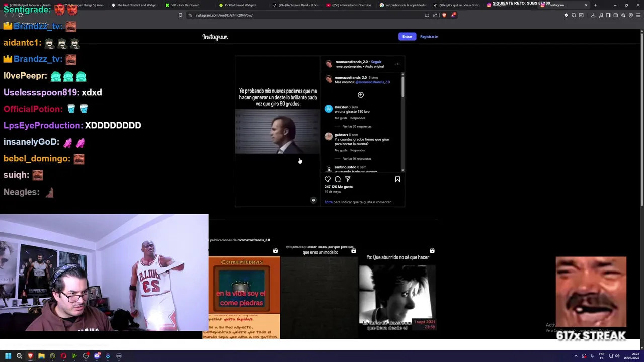
Task: Click Responder under skur.dev's comment
Action: (358, 118)
